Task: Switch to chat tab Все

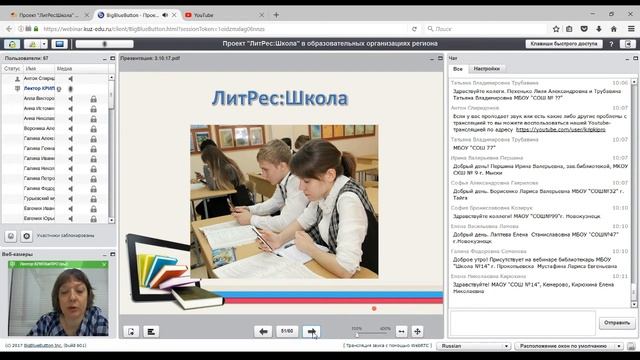Action: [458, 69]
